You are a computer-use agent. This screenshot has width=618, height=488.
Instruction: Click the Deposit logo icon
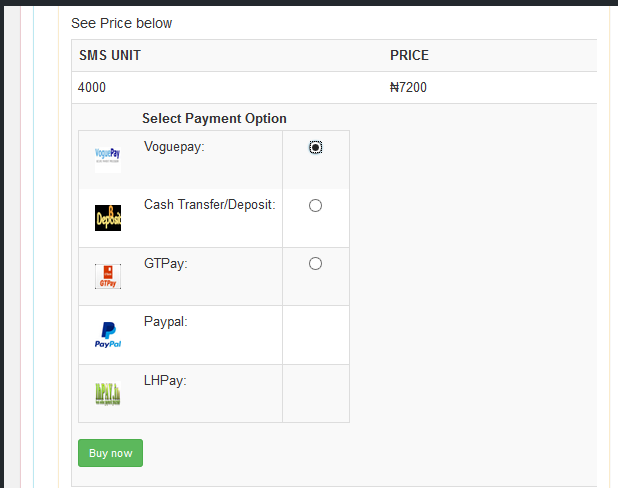click(x=108, y=218)
